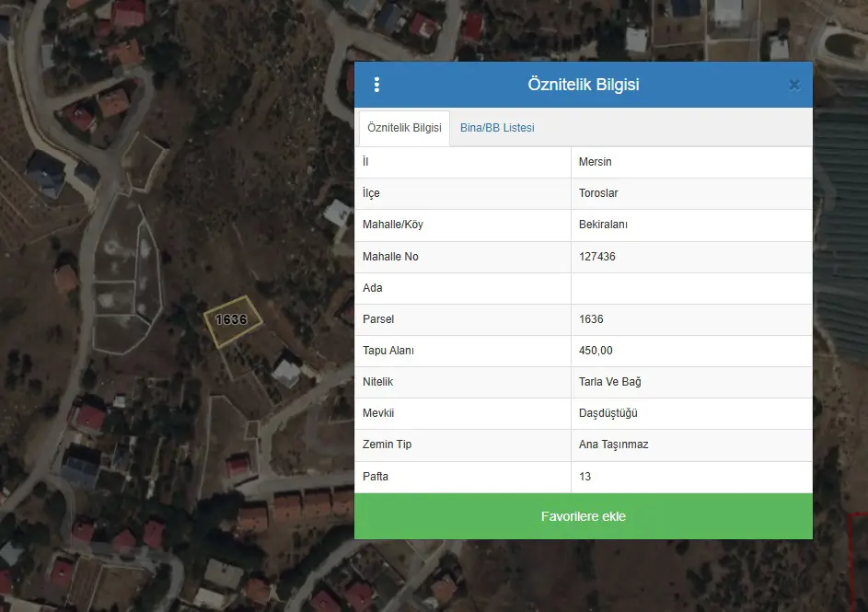Select the Pafta value 13

(585, 477)
